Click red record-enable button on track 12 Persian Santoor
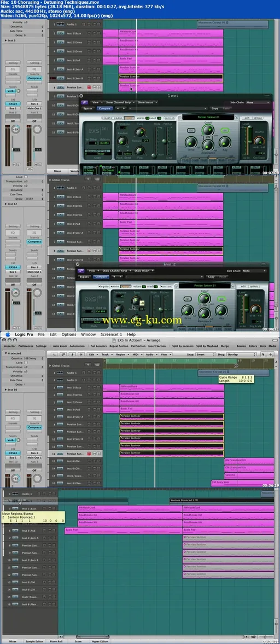 click(89, 454)
